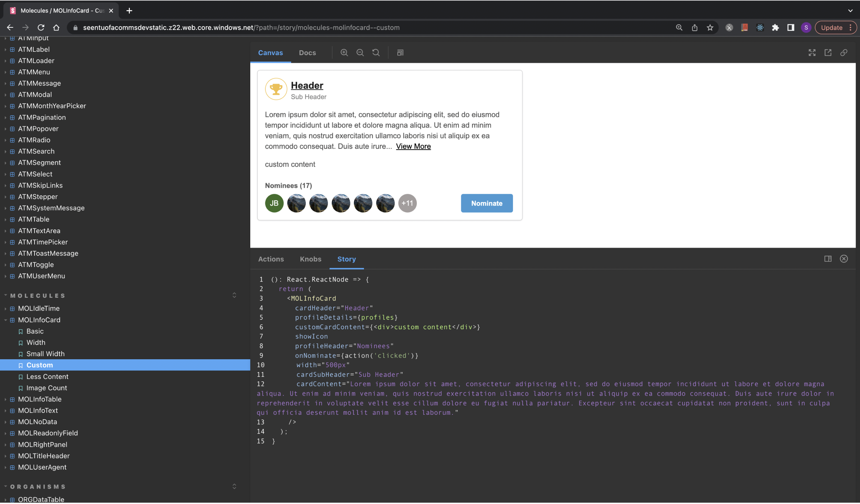Expand the MOLInfoTable component
The width and height of the screenshot is (860, 504).
pos(39,399)
